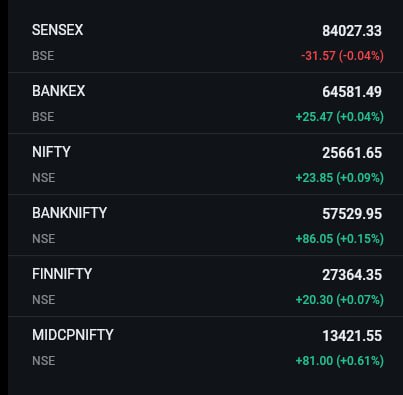Click the BANKNIFTY price 57529.95
403x395 pixels.
[352, 214]
